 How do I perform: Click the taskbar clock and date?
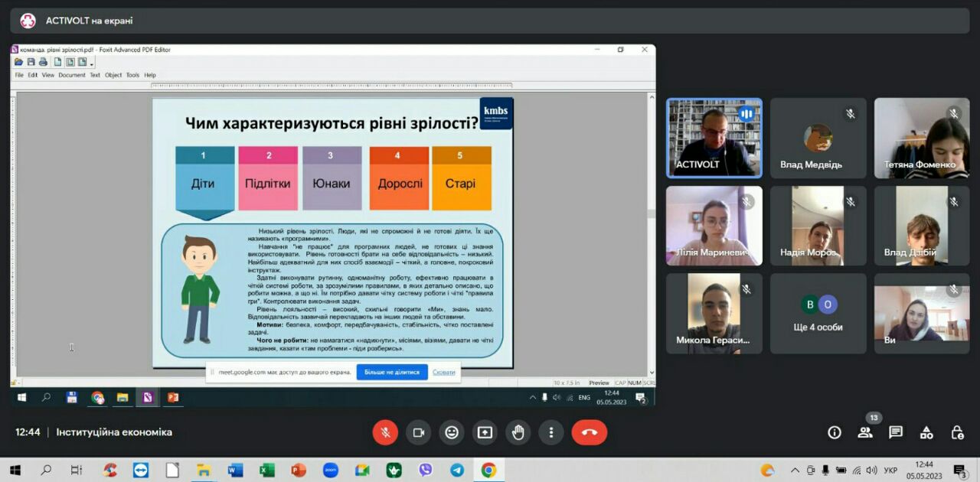coord(924,470)
